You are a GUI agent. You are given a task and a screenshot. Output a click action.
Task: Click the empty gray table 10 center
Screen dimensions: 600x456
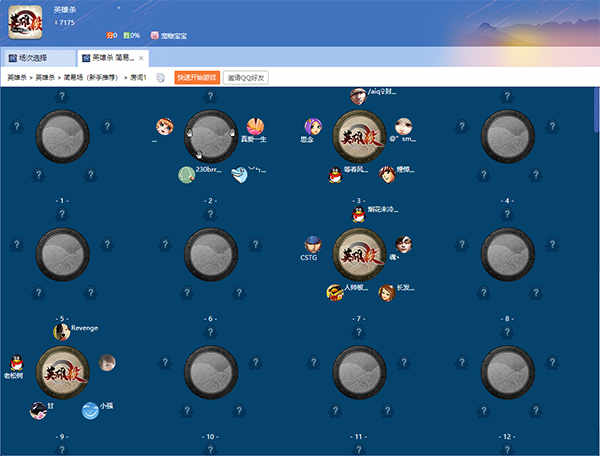click(x=211, y=373)
